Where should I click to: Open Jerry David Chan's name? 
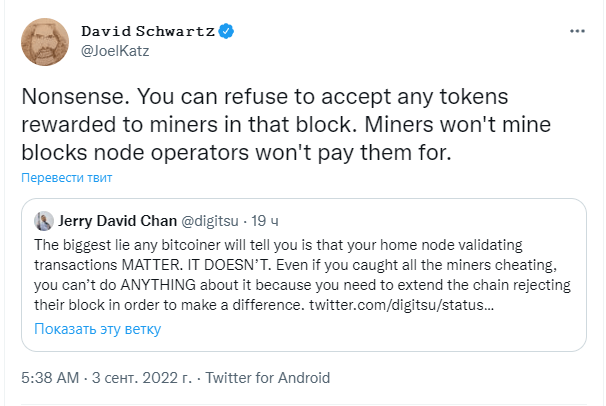(117, 221)
